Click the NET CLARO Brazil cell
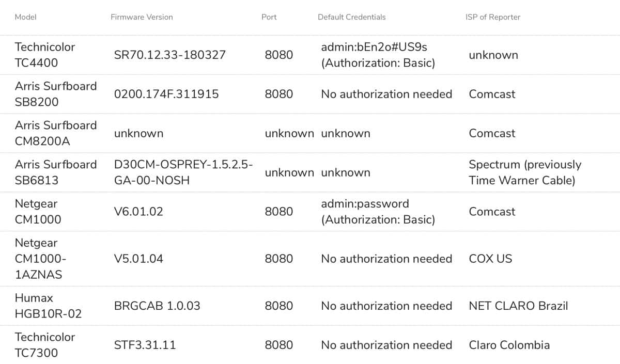Image resolution: width=620 pixels, height=364 pixels. pyautogui.click(x=518, y=306)
